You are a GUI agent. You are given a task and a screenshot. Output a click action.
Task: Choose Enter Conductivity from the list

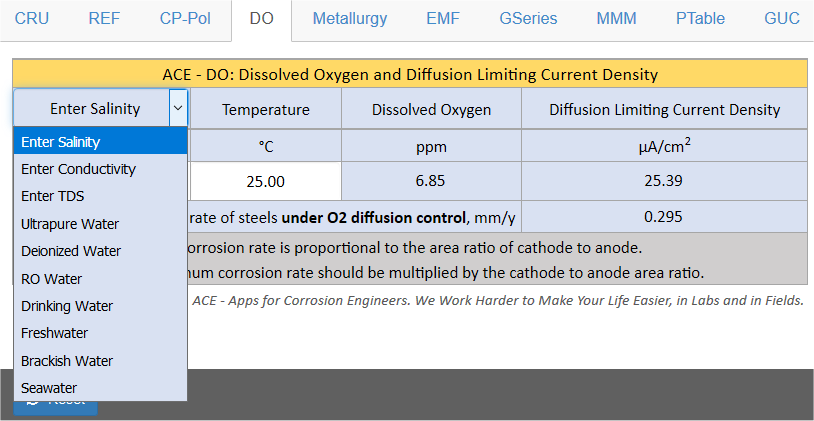point(79,169)
